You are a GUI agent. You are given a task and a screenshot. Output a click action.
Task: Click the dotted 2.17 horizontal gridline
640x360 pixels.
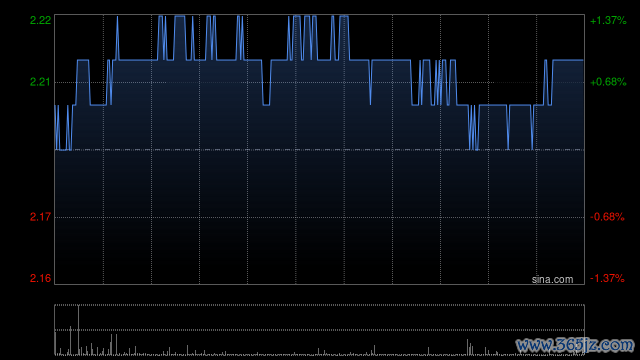coord(319,217)
